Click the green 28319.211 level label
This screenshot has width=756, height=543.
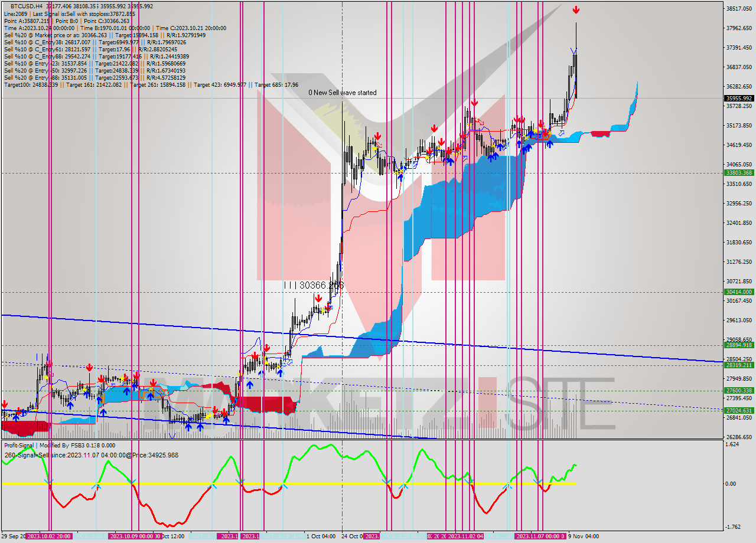pyautogui.click(x=739, y=365)
